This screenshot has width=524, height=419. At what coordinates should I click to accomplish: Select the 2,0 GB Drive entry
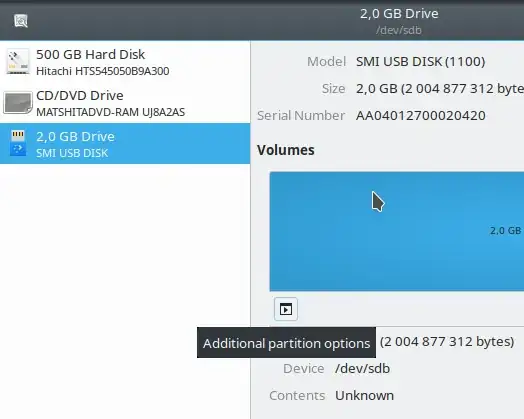(125, 144)
